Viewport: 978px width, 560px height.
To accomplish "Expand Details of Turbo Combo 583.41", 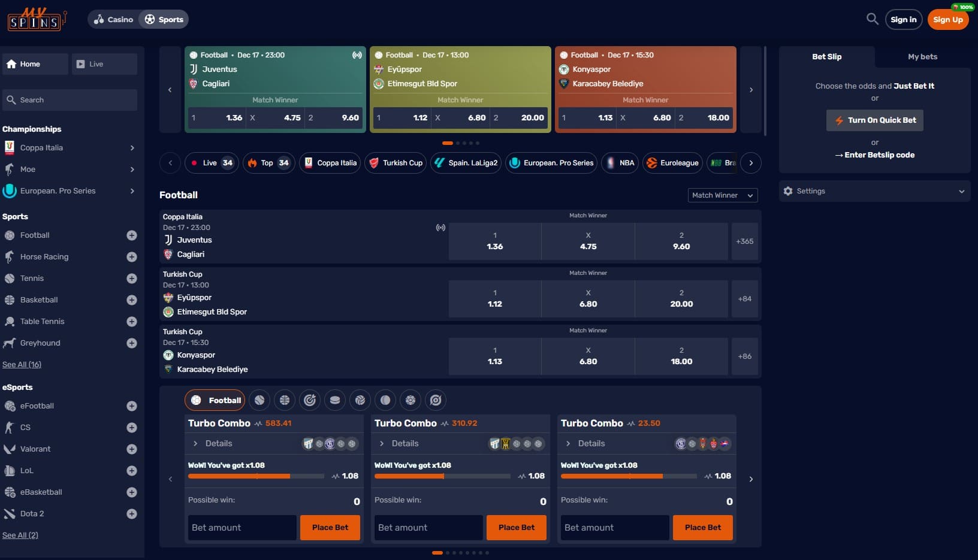I will [x=213, y=443].
